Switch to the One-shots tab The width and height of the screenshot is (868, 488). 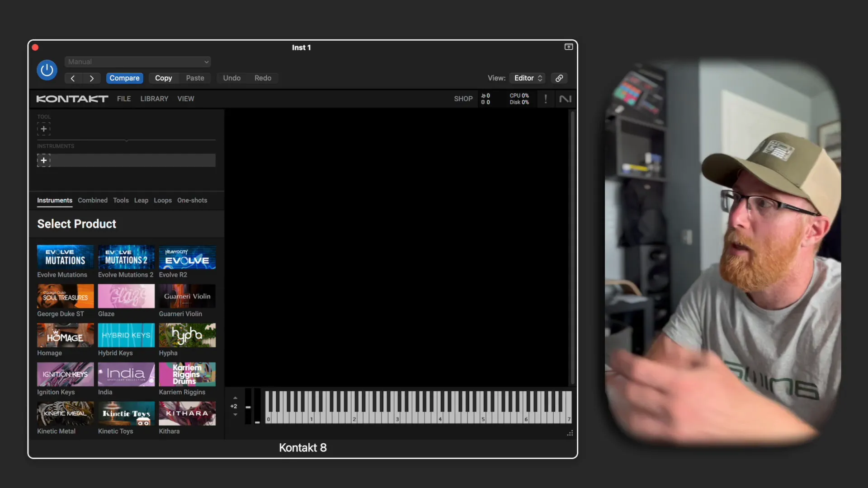[192, 200]
